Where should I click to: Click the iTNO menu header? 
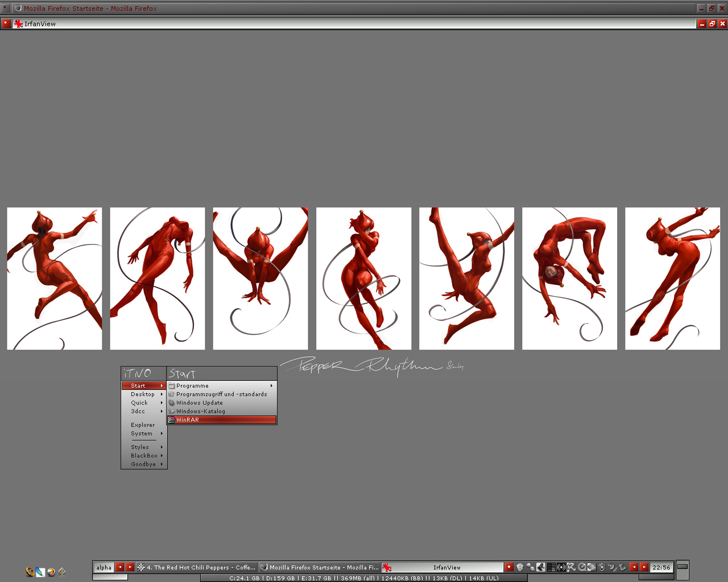coord(144,373)
